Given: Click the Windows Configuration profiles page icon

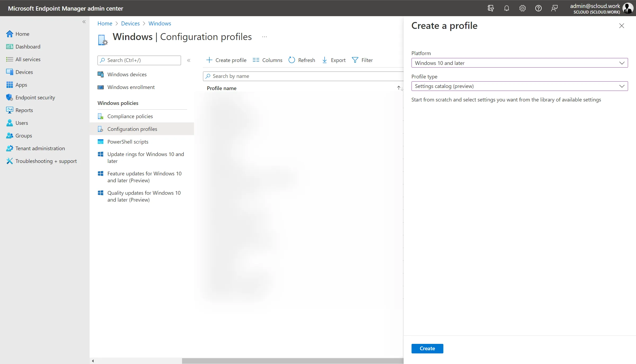Looking at the screenshot, I should tap(103, 40).
